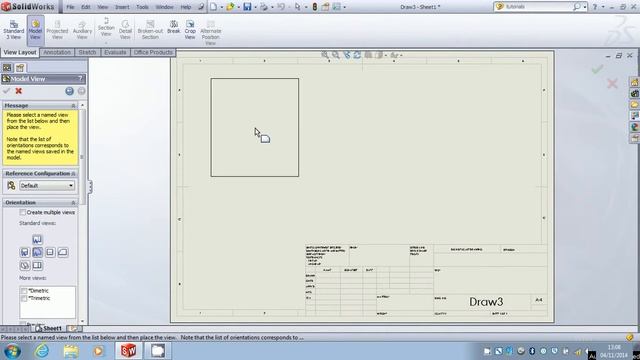This screenshot has height=360, width=640.
Task: Open the Design Library task pane icon
Action: click(x=634, y=93)
